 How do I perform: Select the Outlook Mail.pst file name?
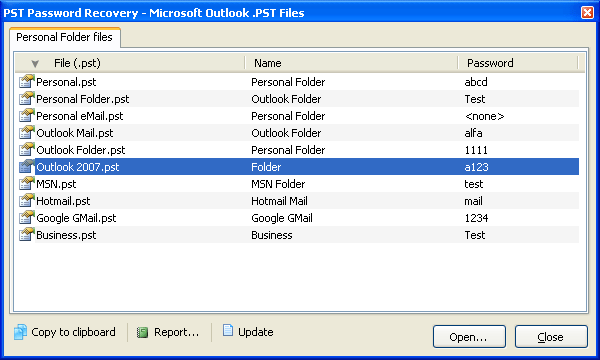point(75,133)
